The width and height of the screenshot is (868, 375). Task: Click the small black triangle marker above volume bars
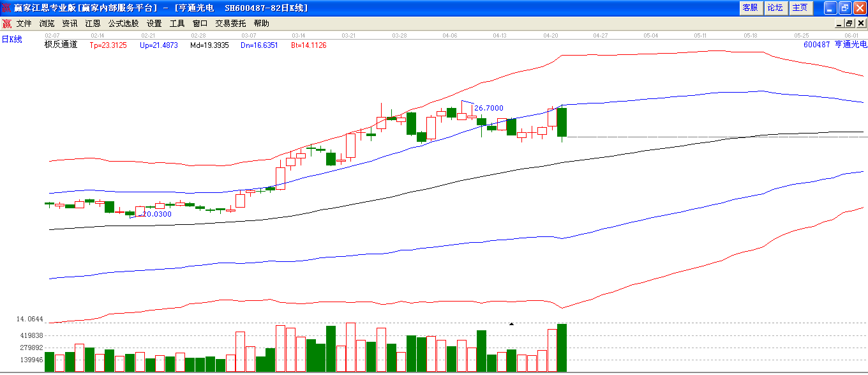pos(511,324)
